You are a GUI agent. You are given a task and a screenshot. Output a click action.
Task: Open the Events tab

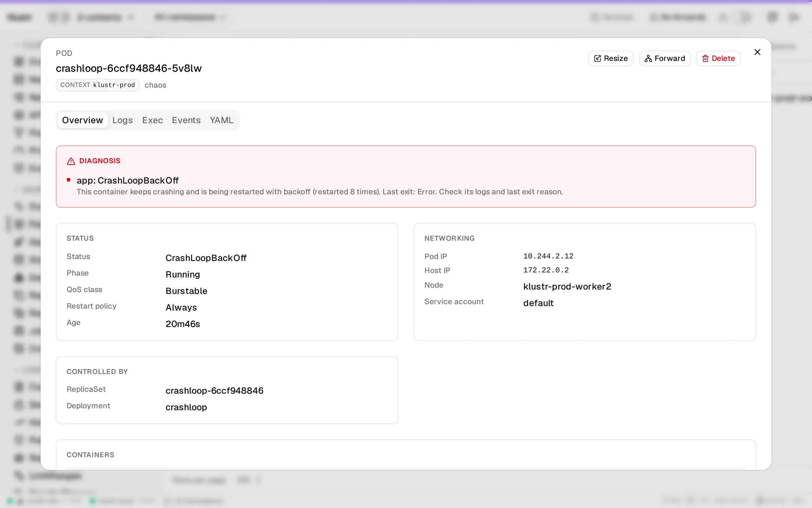click(x=186, y=120)
